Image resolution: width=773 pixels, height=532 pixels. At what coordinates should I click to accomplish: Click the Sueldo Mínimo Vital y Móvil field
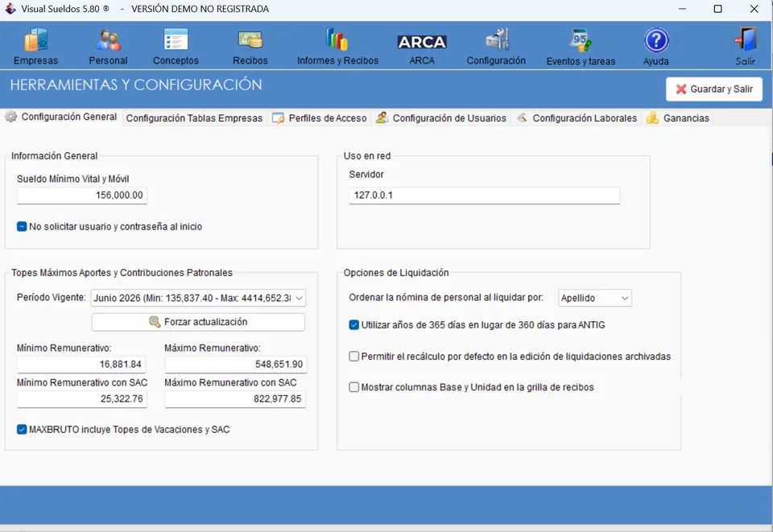[x=82, y=195]
